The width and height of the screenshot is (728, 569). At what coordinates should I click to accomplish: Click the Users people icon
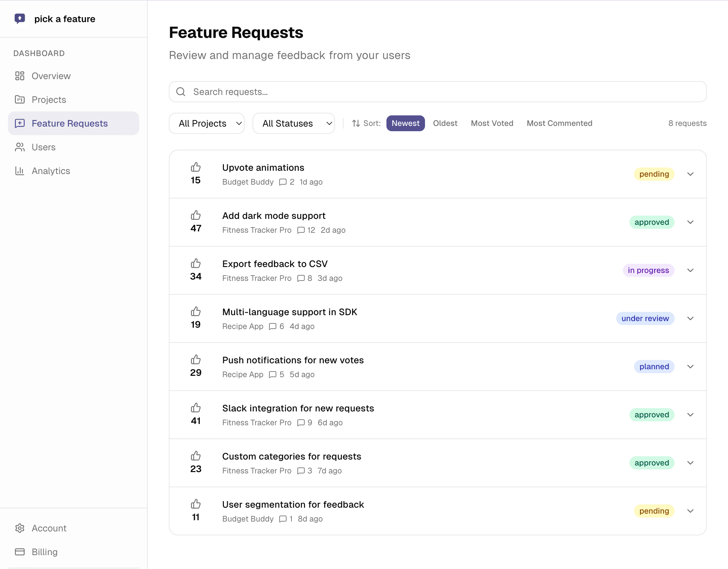point(20,147)
